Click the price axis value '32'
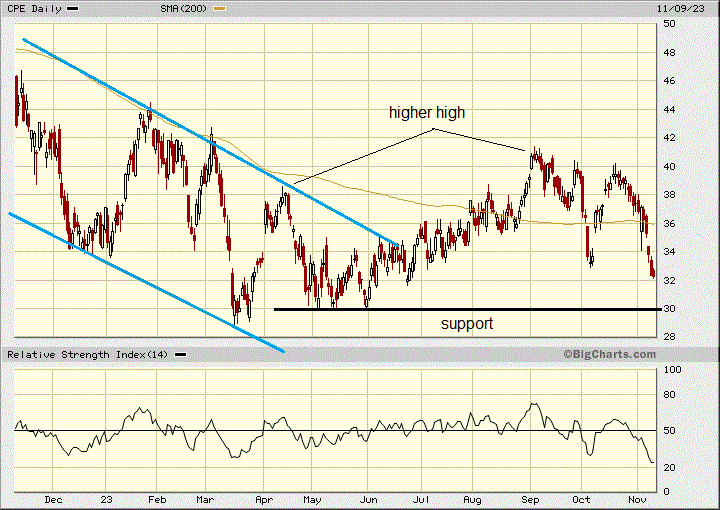720x510 pixels. pyautogui.click(x=669, y=280)
